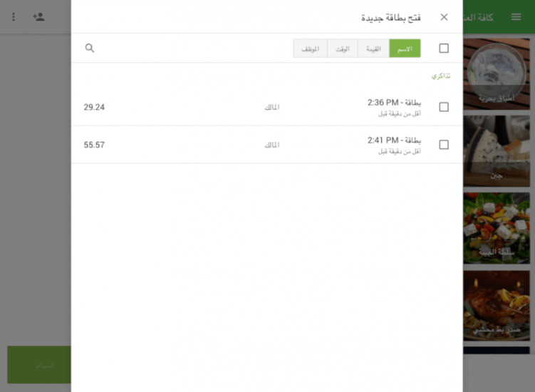Sort tickets by الوقت tab
Image resolution: width=535 pixels, height=392 pixels.
pyautogui.click(x=343, y=48)
